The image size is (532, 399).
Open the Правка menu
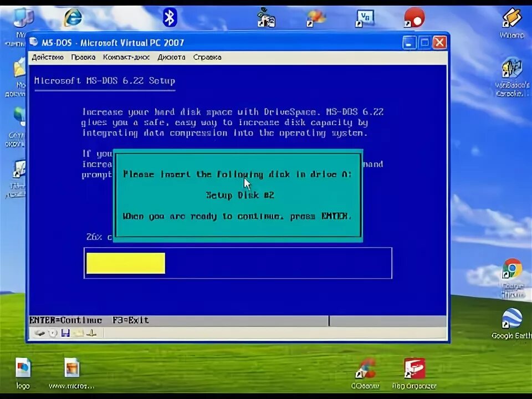click(83, 57)
